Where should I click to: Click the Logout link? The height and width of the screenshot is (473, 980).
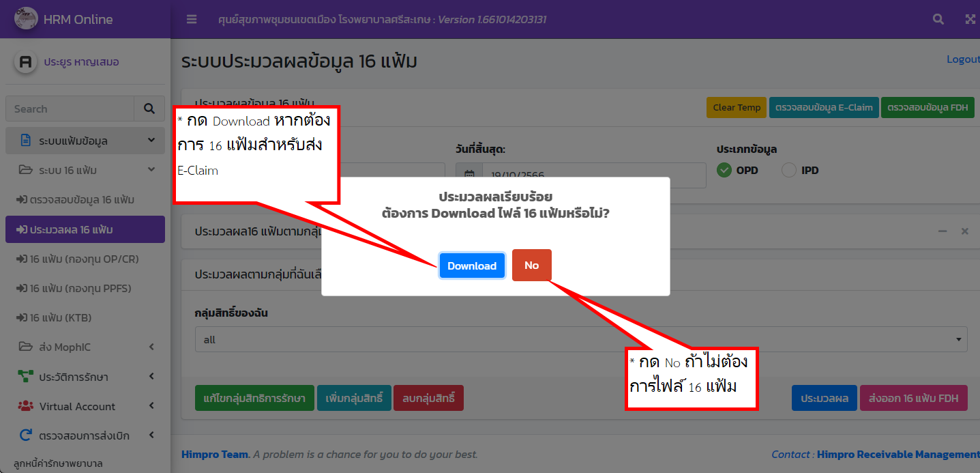[x=962, y=59]
